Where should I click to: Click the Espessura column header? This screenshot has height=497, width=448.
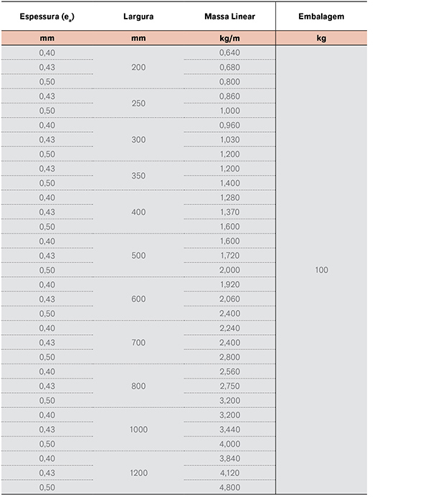coord(47,16)
